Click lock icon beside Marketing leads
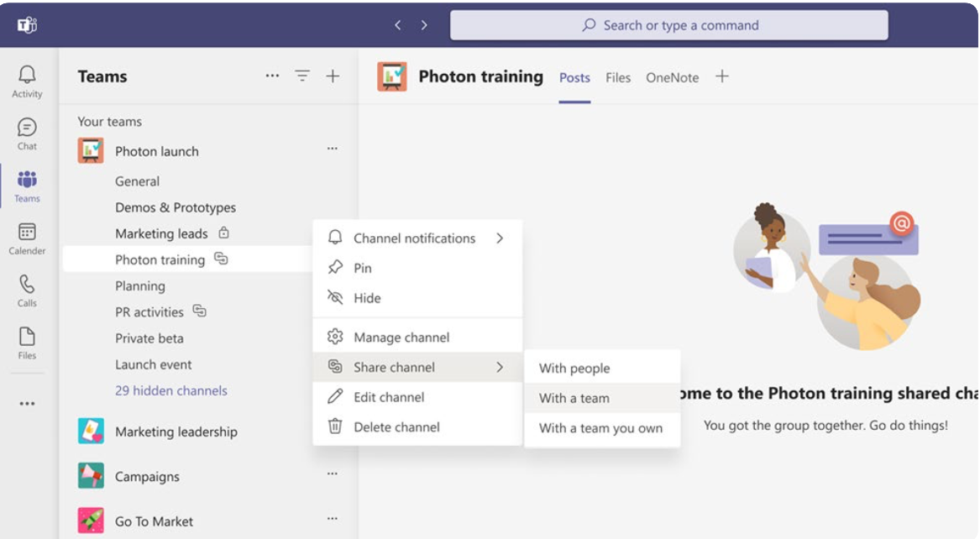Image resolution: width=980 pixels, height=539 pixels. point(223,233)
